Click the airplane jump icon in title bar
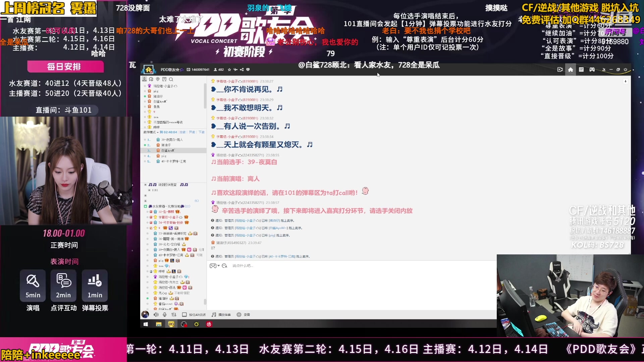The width and height of the screenshot is (644, 362). pos(235,70)
